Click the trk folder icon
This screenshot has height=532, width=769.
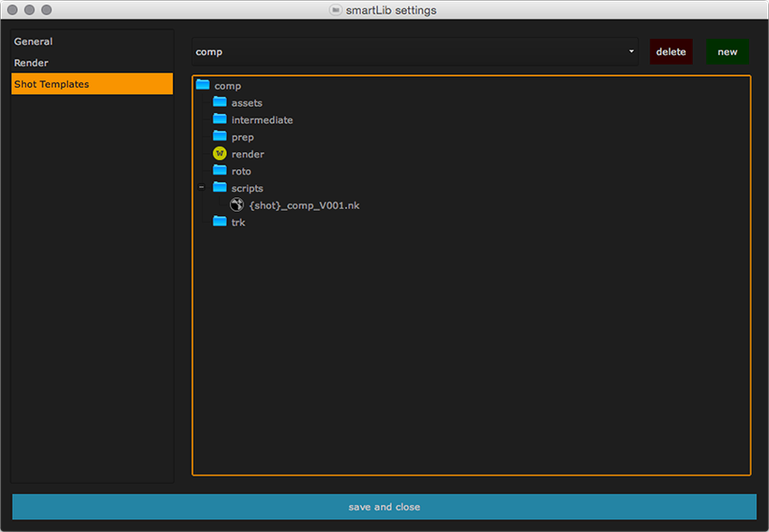[x=220, y=222]
